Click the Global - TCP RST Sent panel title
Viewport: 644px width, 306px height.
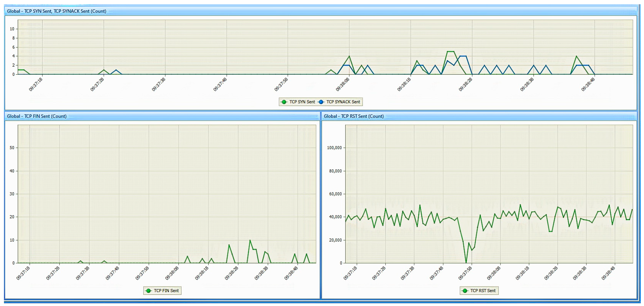tap(353, 116)
